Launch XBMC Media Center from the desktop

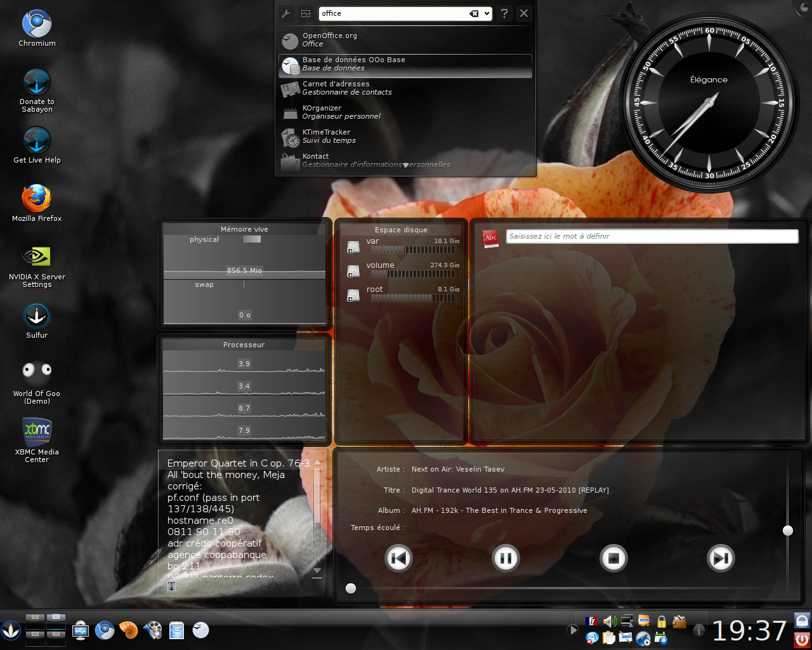pyautogui.click(x=37, y=432)
